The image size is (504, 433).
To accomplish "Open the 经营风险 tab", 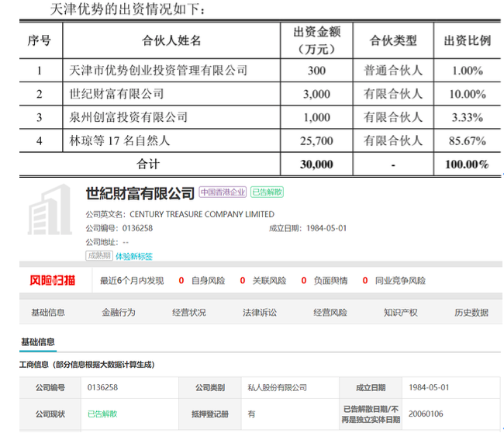I will (x=330, y=313).
